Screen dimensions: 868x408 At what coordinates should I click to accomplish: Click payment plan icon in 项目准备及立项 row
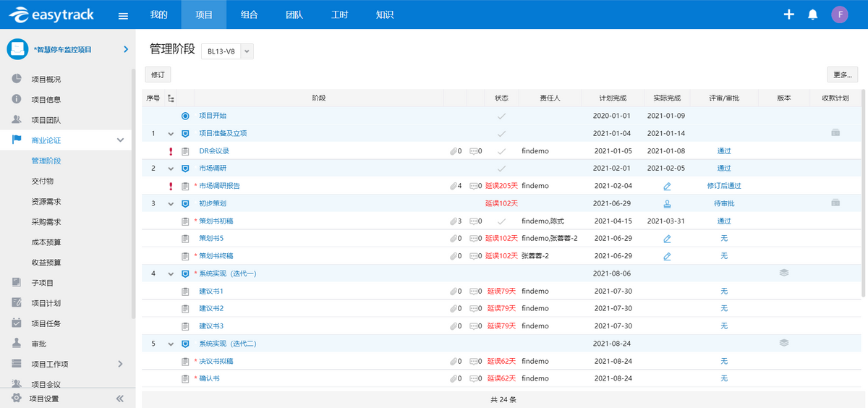(x=835, y=133)
